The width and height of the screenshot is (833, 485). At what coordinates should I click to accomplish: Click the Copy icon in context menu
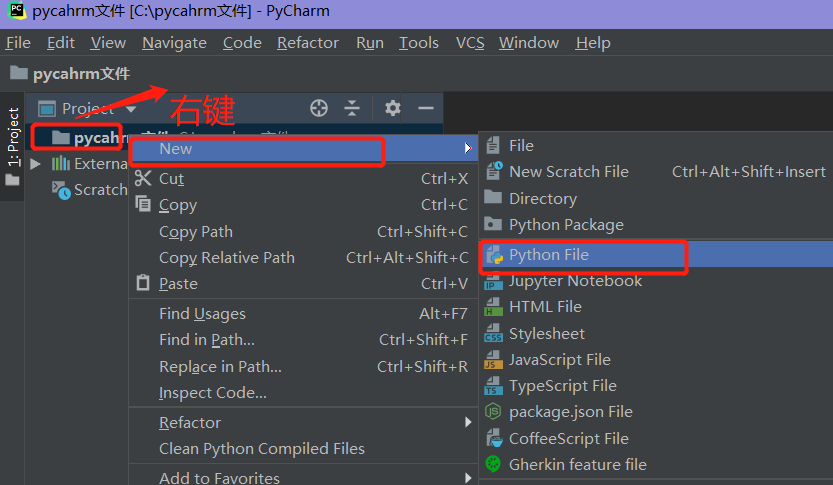tap(143, 203)
